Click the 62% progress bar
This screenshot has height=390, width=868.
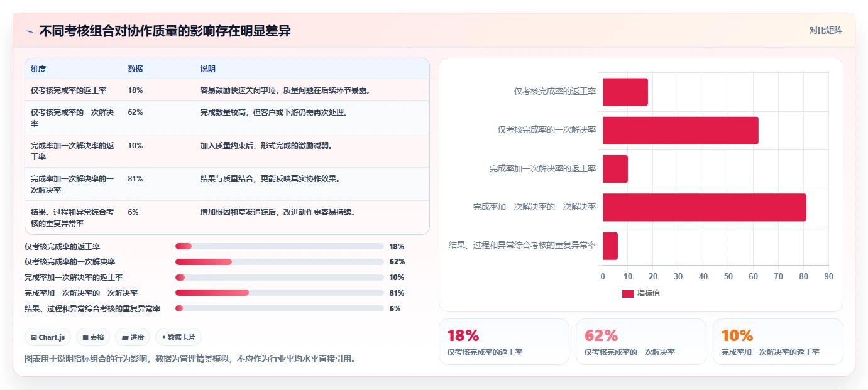pos(280,262)
